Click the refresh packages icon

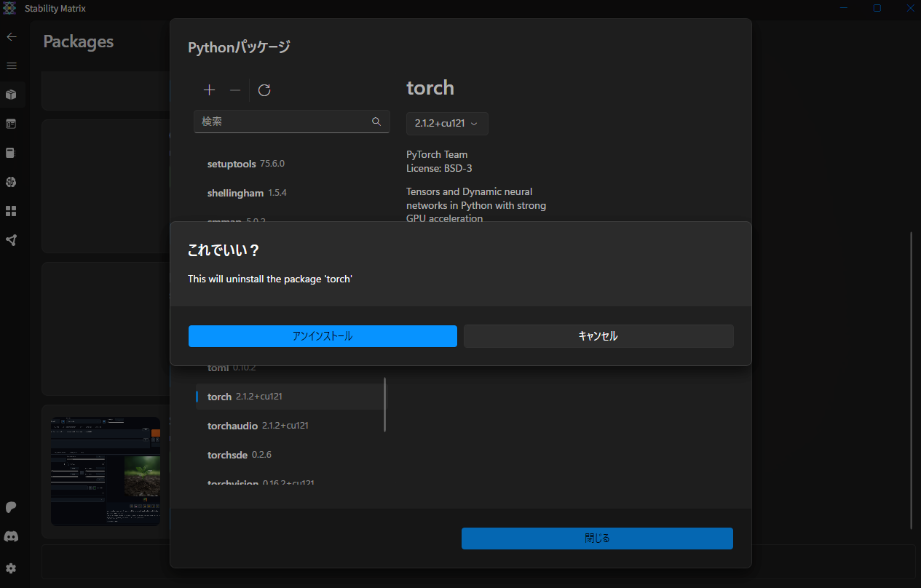coord(264,90)
